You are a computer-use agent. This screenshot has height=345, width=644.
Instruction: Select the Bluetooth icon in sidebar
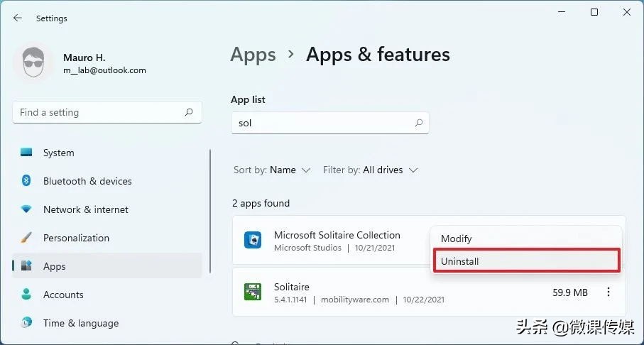click(26, 181)
